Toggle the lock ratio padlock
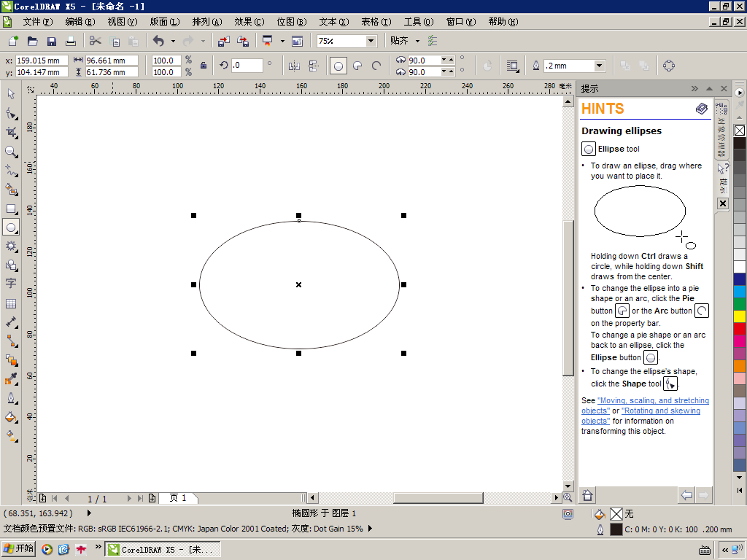This screenshot has height=560, width=747. click(204, 66)
